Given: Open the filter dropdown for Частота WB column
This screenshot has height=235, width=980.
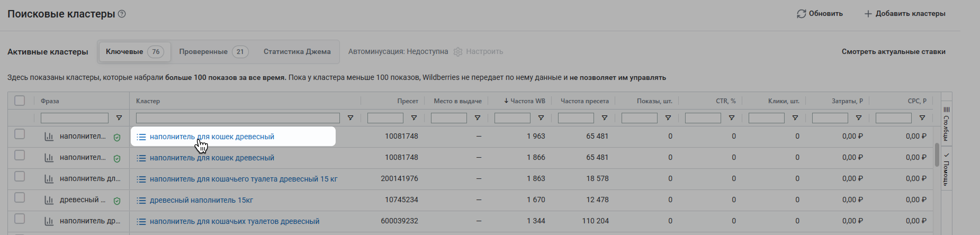Looking at the screenshot, I should 541,118.
